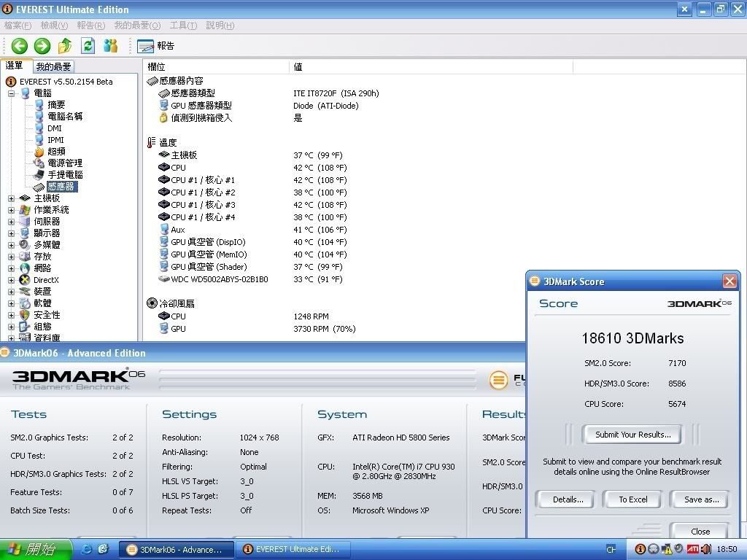Open the 報告(R) menu
Screen dimensions: 747x560
[x=90, y=26]
